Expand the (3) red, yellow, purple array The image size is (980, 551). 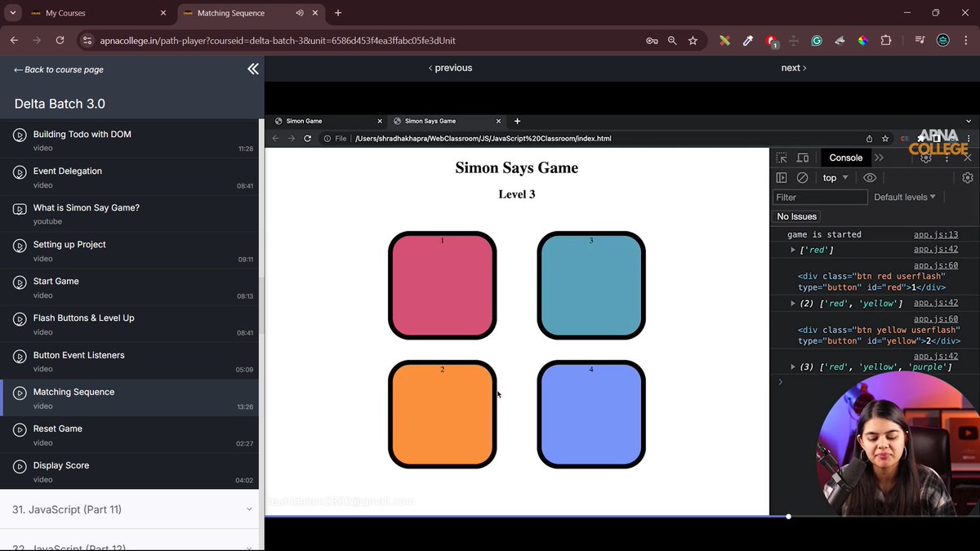coord(793,367)
